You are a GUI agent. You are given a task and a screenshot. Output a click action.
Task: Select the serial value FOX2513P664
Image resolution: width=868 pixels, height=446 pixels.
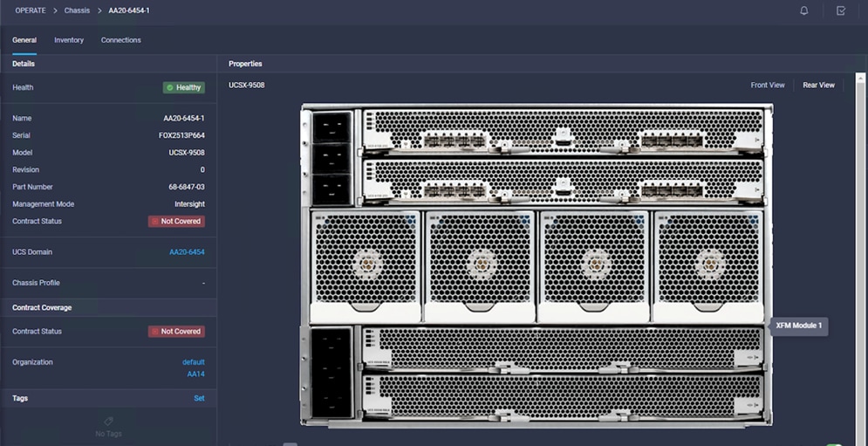pos(181,135)
